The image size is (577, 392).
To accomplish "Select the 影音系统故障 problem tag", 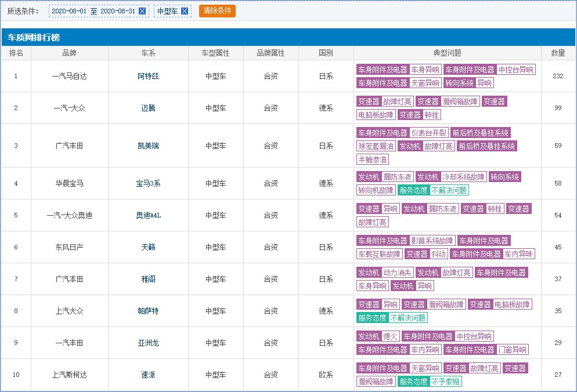I will pos(432,241).
